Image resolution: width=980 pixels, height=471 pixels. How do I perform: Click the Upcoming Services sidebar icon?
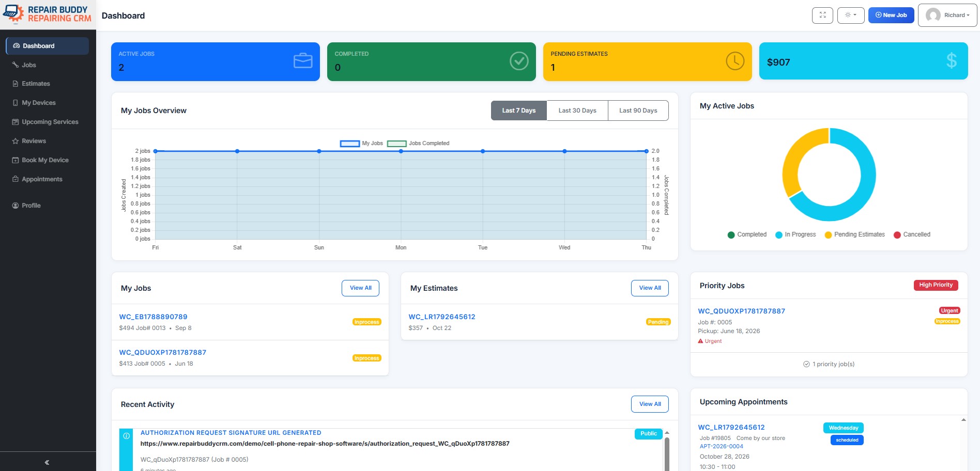[16, 122]
